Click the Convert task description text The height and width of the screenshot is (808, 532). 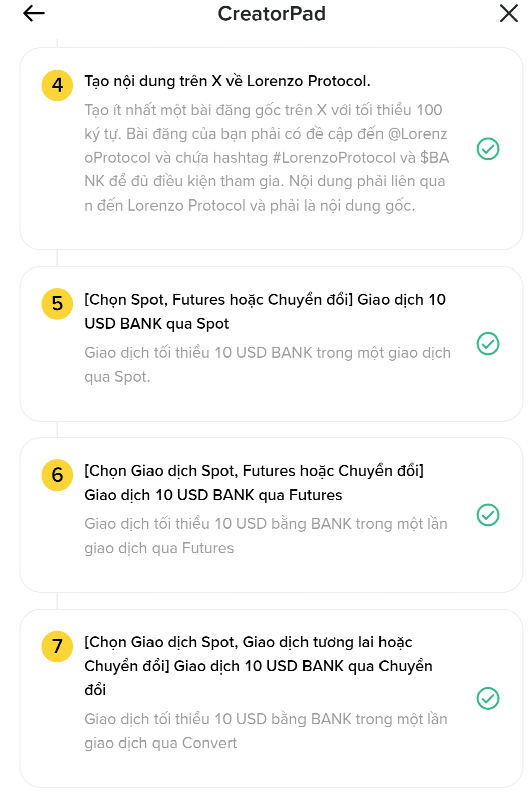(x=265, y=731)
